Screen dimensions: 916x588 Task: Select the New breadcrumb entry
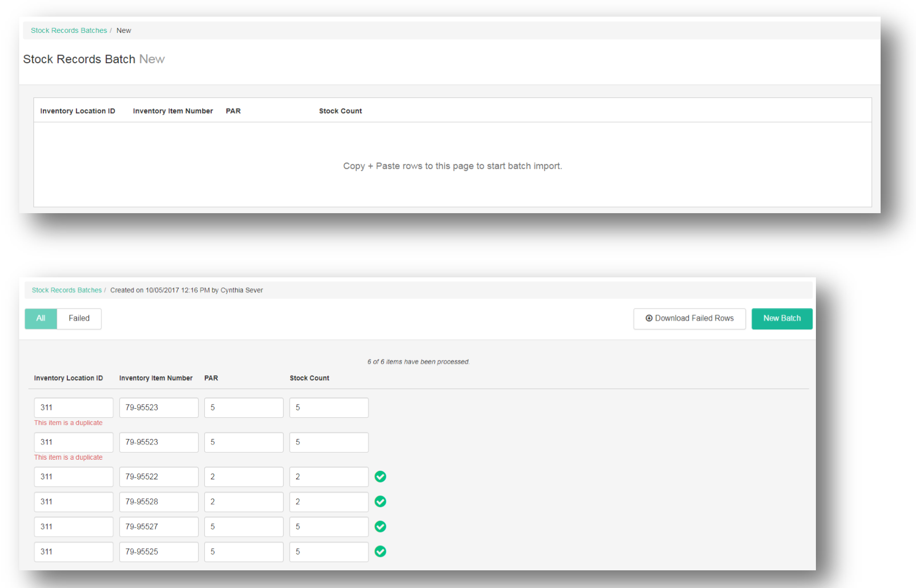click(123, 30)
